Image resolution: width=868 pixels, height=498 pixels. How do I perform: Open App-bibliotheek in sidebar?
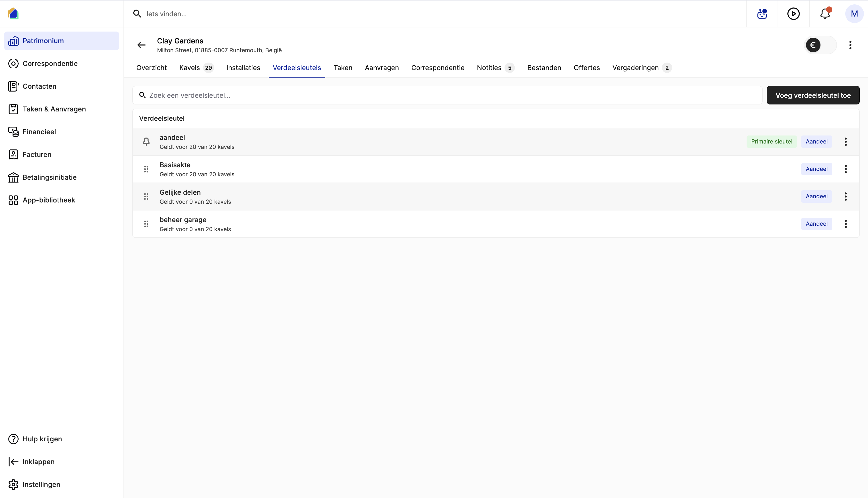pyautogui.click(x=61, y=200)
